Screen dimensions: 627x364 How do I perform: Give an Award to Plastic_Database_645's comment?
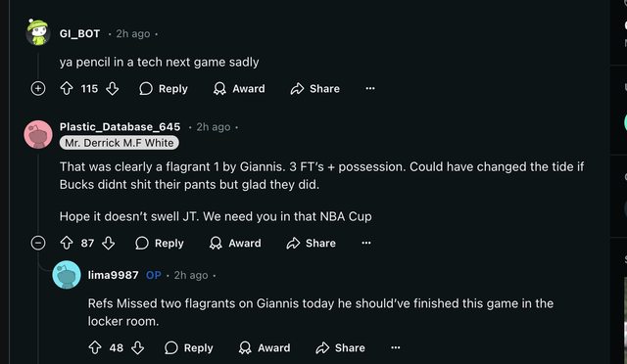point(235,243)
